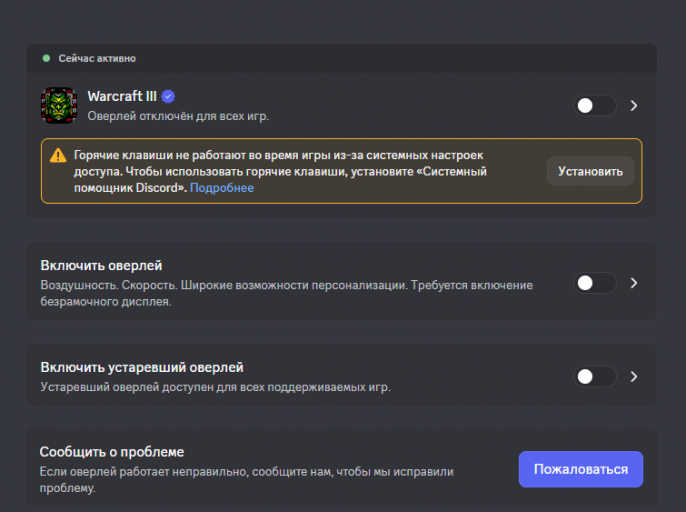
Task: Click the 'Сообщить о проблеме' heading
Action: point(112,452)
